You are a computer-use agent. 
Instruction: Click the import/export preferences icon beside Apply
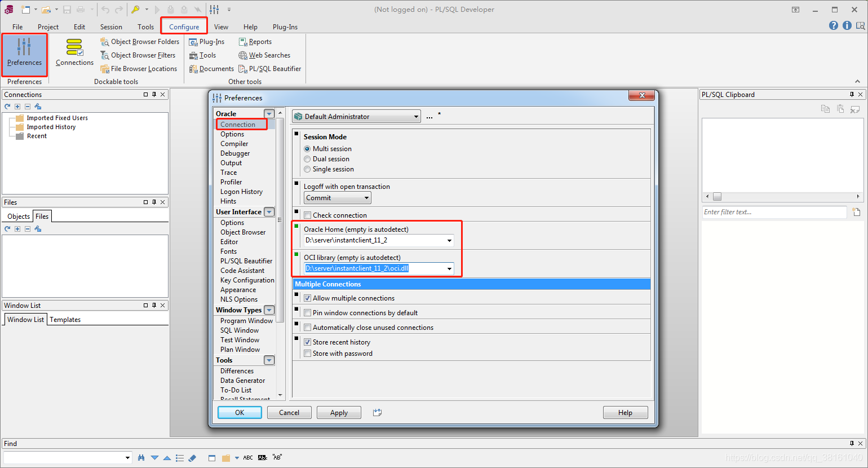click(x=378, y=413)
